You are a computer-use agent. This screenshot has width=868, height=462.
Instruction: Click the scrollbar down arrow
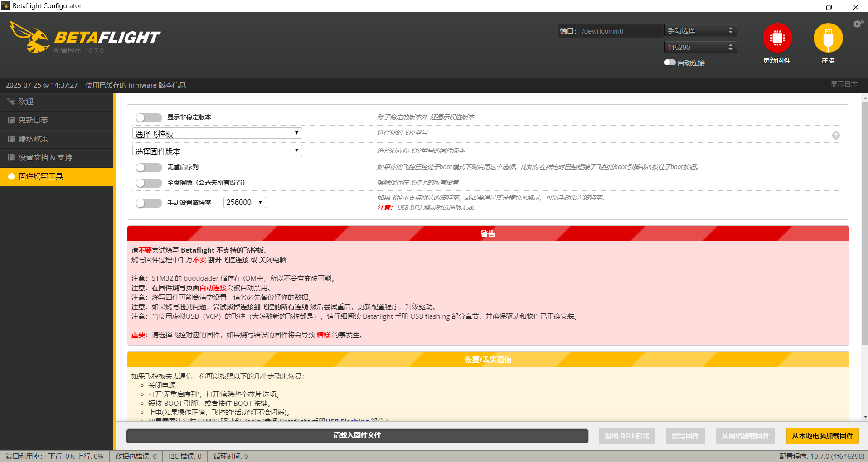click(865, 417)
